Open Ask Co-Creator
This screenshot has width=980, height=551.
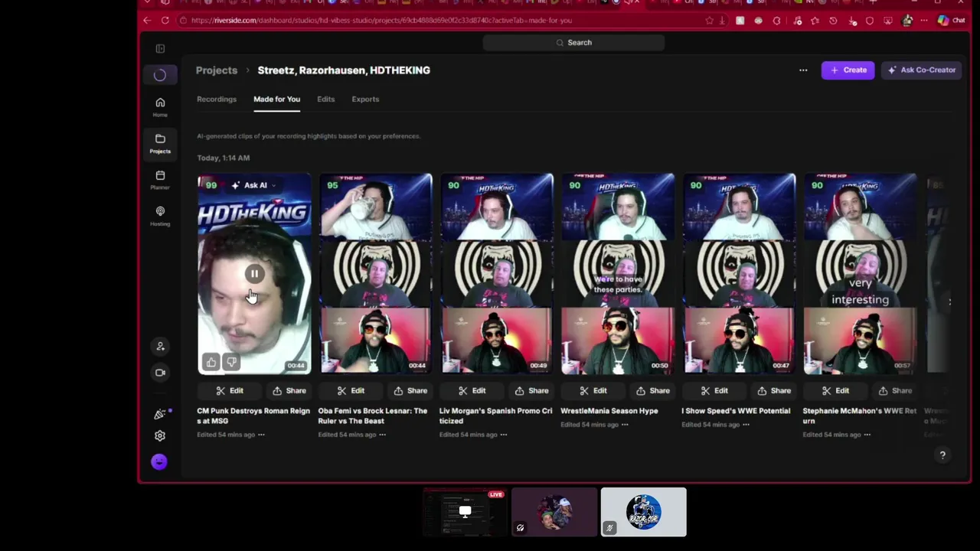tap(921, 70)
